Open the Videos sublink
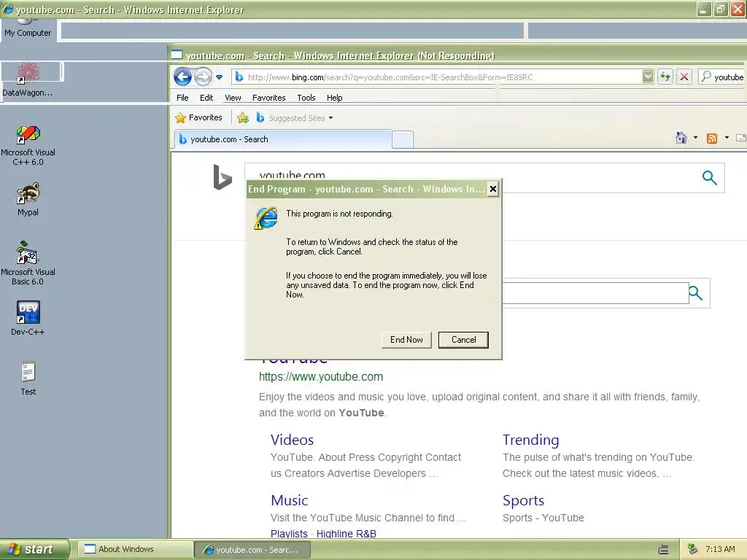 [x=292, y=440]
